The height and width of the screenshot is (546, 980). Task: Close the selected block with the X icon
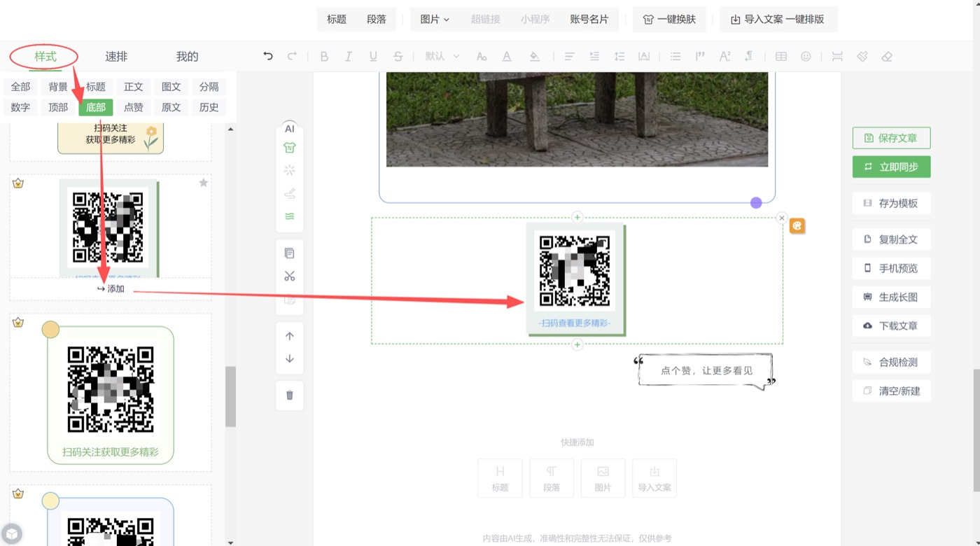pos(782,218)
